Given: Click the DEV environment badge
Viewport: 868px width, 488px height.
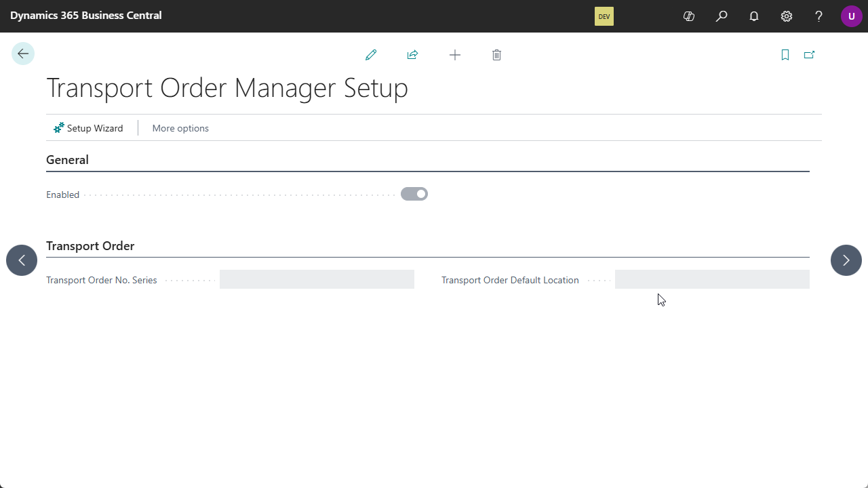Looking at the screenshot, I should (x=604, y=16).
